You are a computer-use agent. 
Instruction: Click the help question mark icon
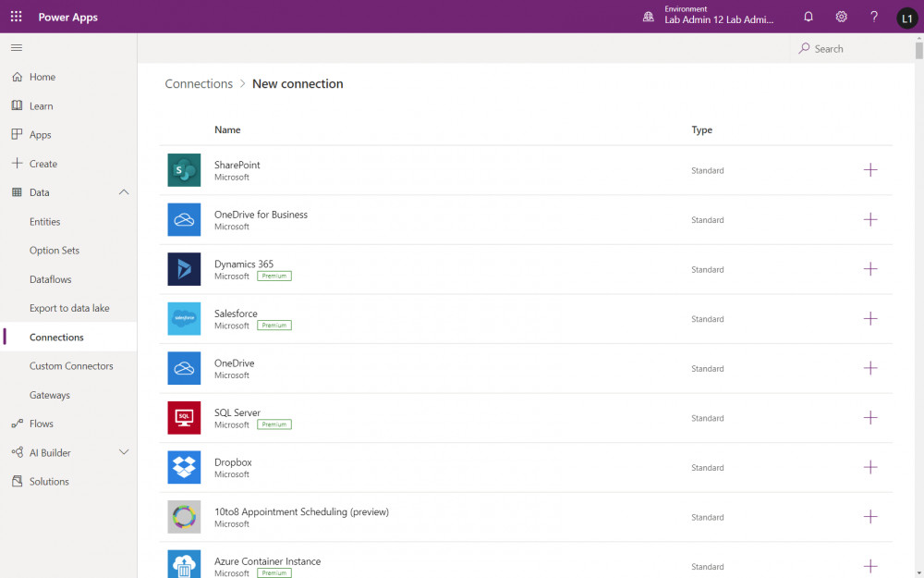coord(873,16)
